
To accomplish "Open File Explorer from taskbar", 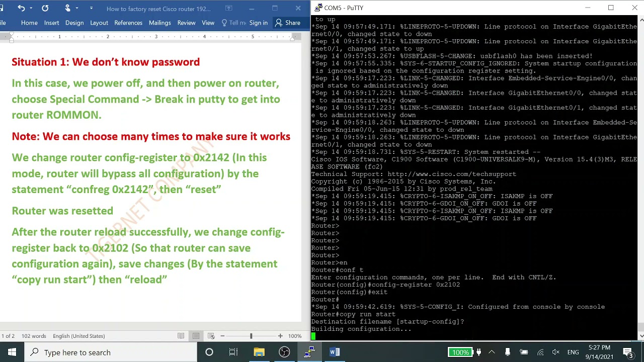I will point(259,352).
